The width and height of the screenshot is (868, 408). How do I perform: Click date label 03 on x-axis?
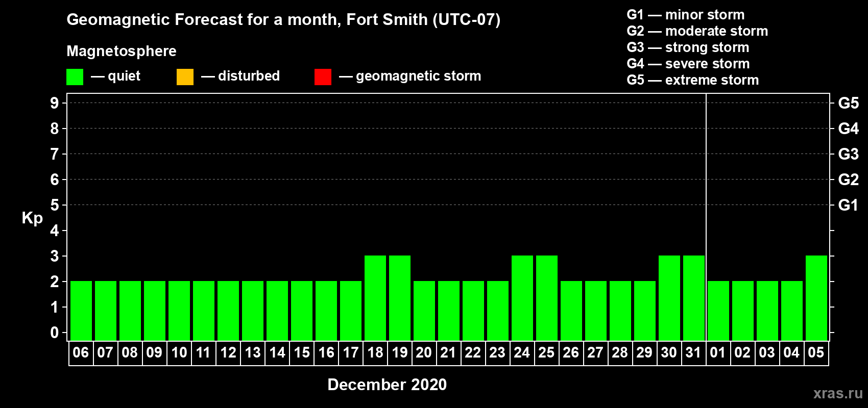[767, 353]
